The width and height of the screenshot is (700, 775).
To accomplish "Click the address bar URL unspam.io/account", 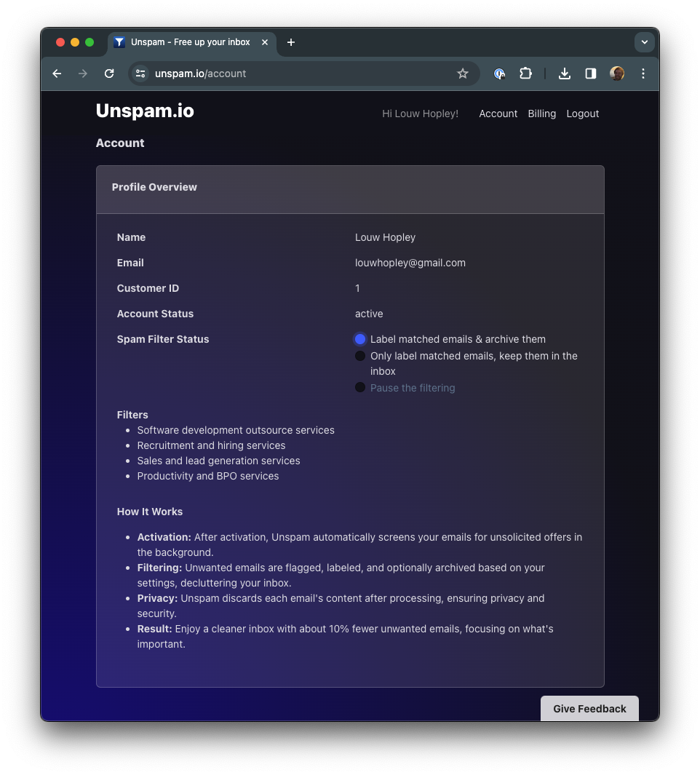I will point(200,73).
